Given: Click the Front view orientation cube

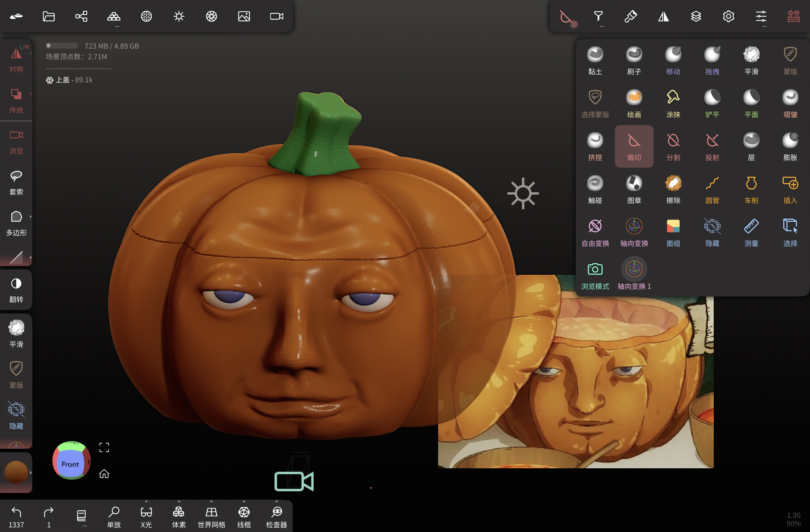Looking at the screenshot, I should (71, 464).
